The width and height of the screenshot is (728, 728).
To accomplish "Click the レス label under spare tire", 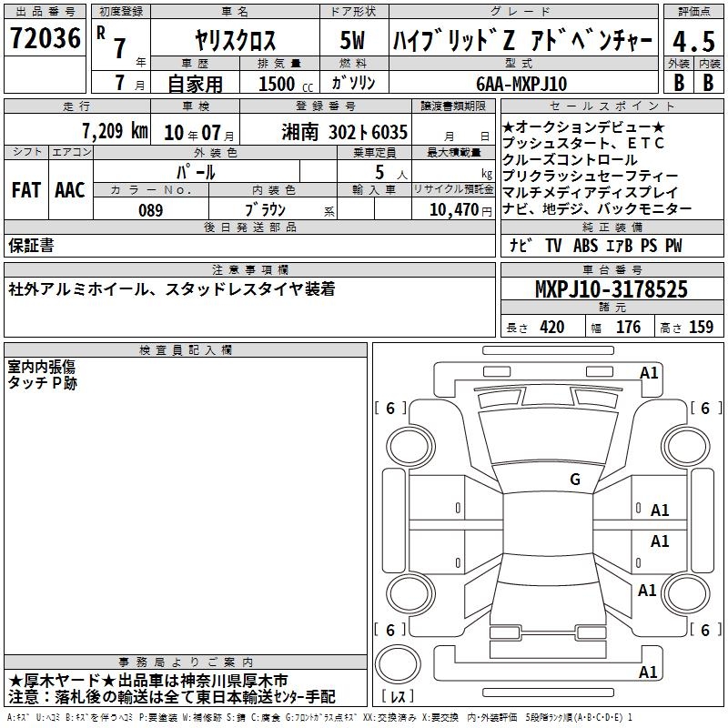I will point(398,696).
